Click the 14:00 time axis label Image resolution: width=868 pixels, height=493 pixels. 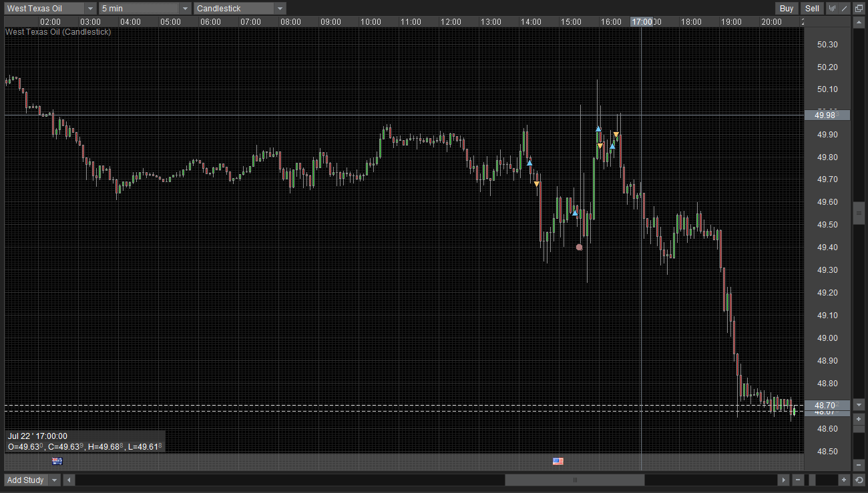pyautogui.click(x=531, y=22)
